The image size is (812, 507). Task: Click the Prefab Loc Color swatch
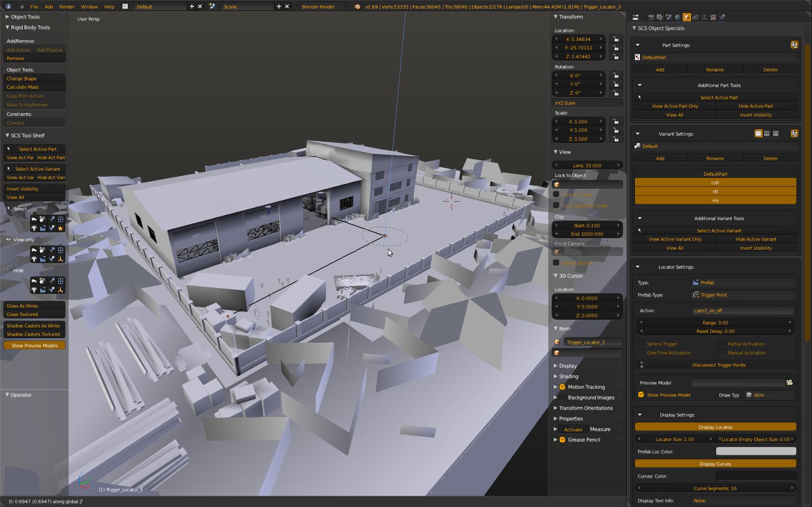click(755, 451)
